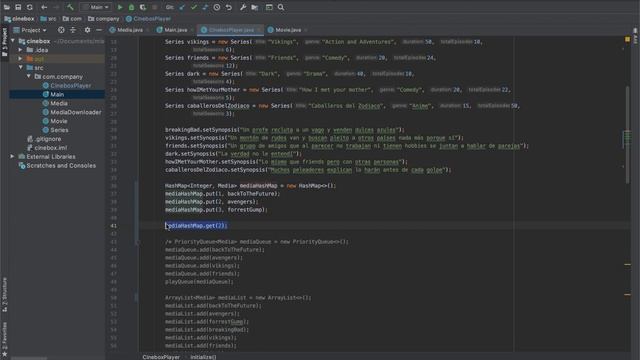Image resolution: width=640 pixels, height=360 pixels.
Task: Expand External Libraries node arrow
Action: pos(12,156)
